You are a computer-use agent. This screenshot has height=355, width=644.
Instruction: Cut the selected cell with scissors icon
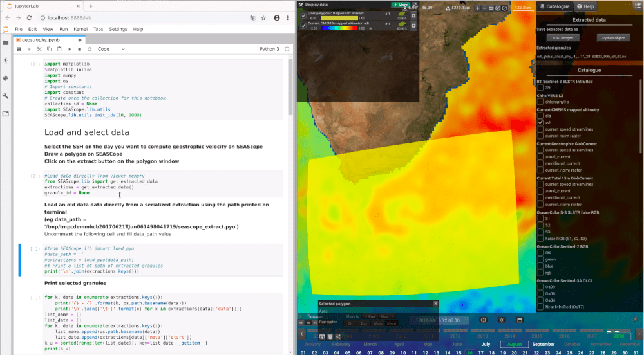[x=39, y=49]
